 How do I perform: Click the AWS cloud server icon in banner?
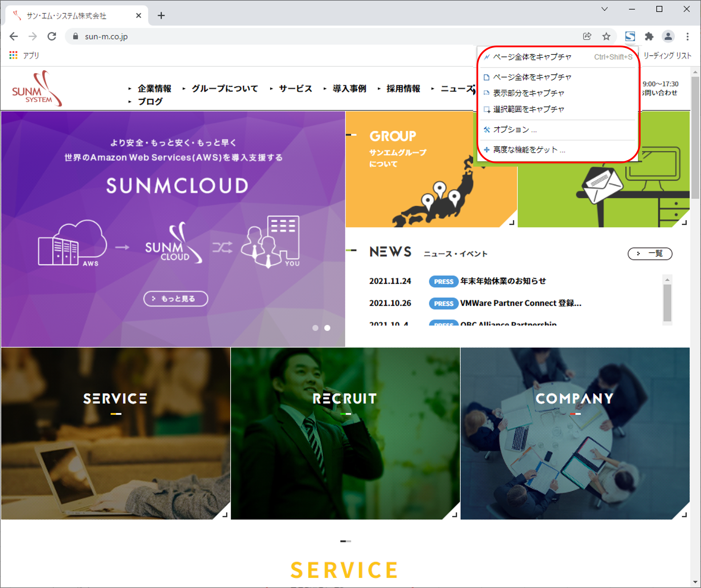pos(72,243)
